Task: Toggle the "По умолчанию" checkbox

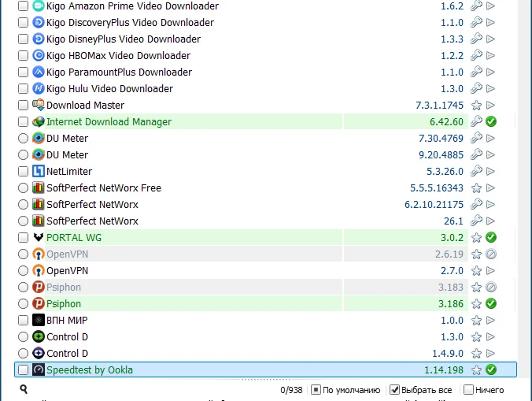Action: click(x=316, y=390)
